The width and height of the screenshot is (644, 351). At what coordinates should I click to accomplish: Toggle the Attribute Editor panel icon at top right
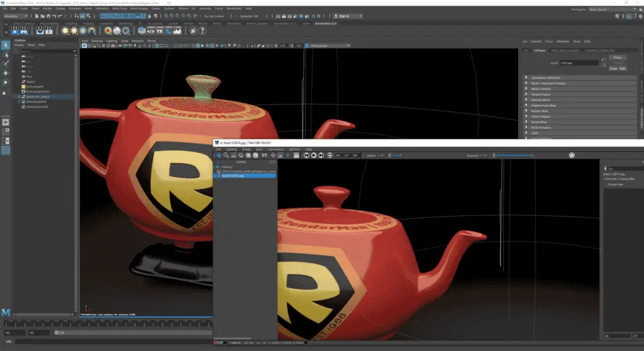coord(629,16)
